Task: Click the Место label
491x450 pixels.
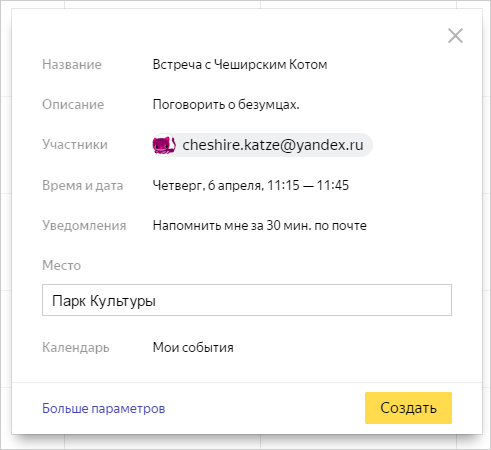Action: pyautogui.click(x=62, y=266)
